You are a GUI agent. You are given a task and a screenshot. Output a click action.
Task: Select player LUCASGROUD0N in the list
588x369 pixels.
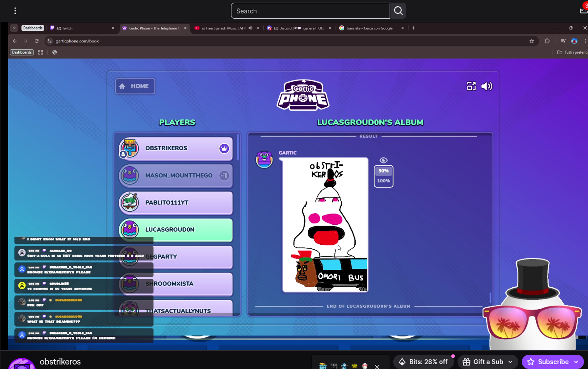coord(176,230)
